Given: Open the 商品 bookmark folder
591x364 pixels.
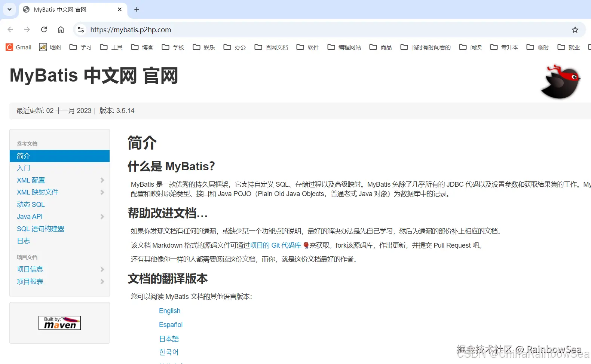Looking at the screenshot, I should point(380,47).
